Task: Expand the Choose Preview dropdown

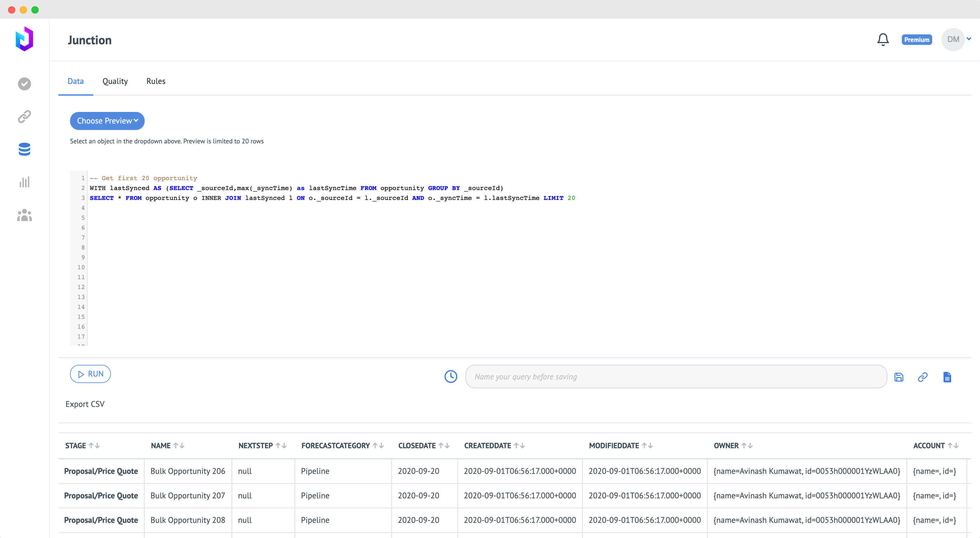Action: (107, 121)
